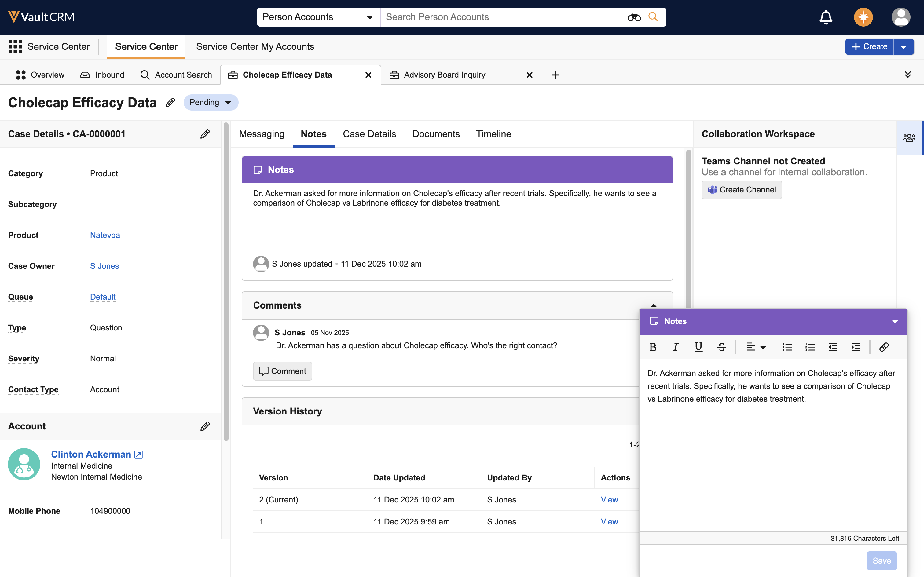Edit the case title with pencil icon
The width and height of the screenshot is (924, 577).
pyautogui.click(x=170, y=103)
